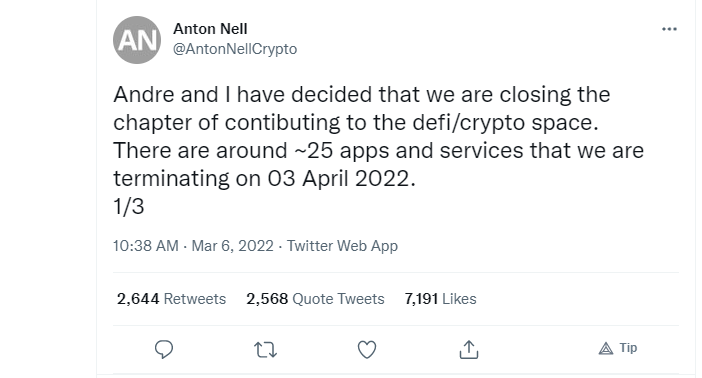Image resolution: width=702 pixels, height=378 pixels.
Task: Open Anton Nell display name profile
Action: click(x=210, y=29)
